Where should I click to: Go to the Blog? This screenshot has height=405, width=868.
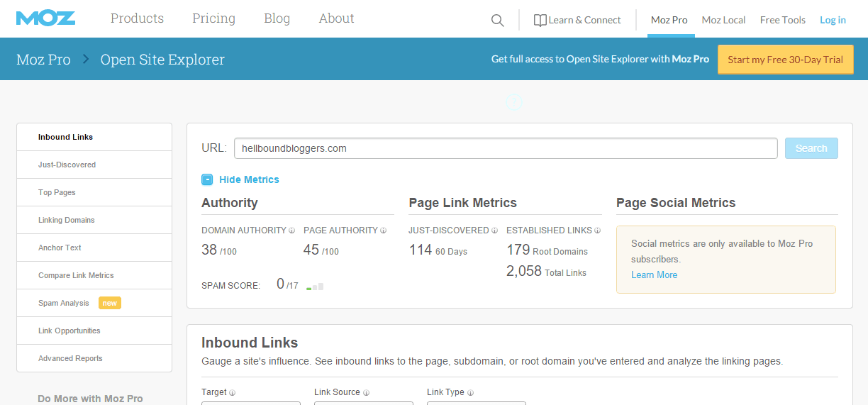[x=277, y=18]
